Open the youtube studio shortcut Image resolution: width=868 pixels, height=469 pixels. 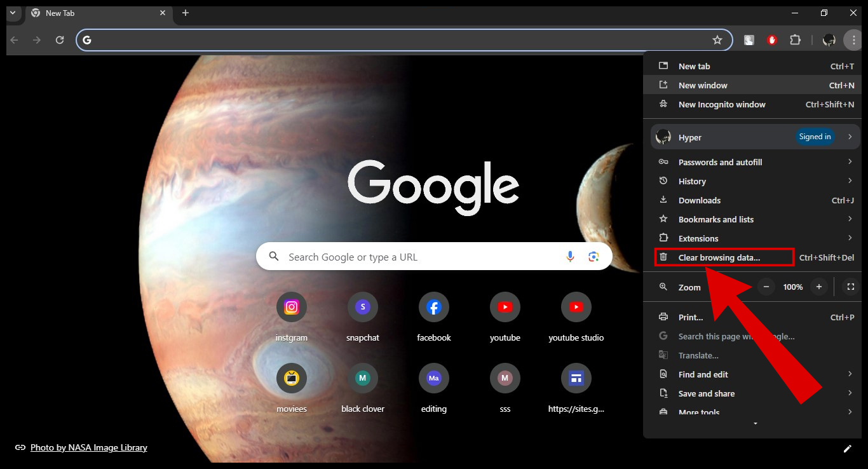click(576, 316)
